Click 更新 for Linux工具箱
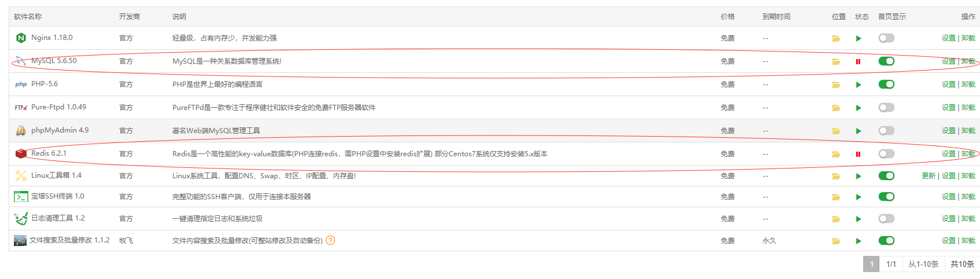 point(929,176)
